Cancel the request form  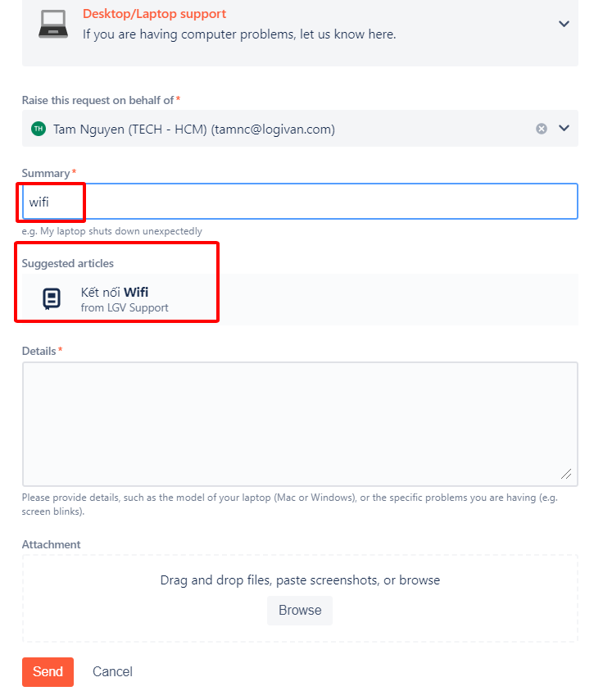click(x=112, y=671)
